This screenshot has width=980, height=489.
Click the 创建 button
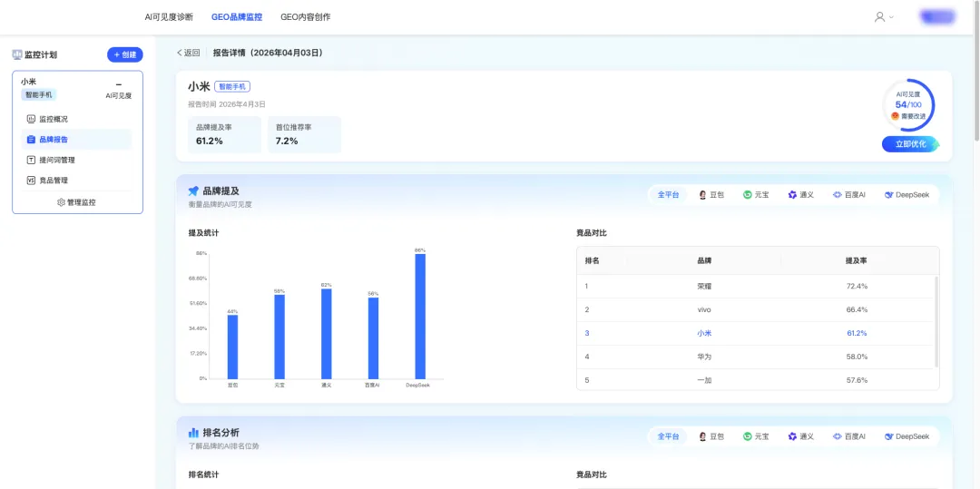(125, 55)
